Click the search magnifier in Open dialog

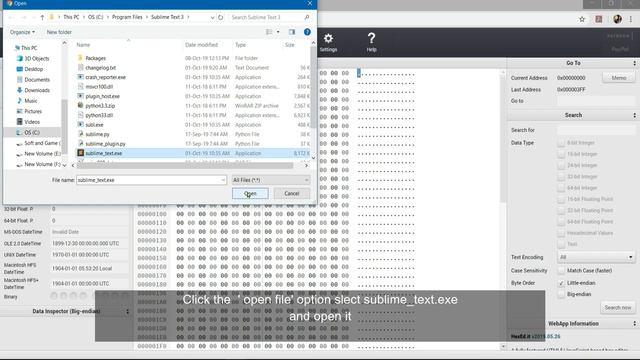pyautogui.click(x=307, y=17)
